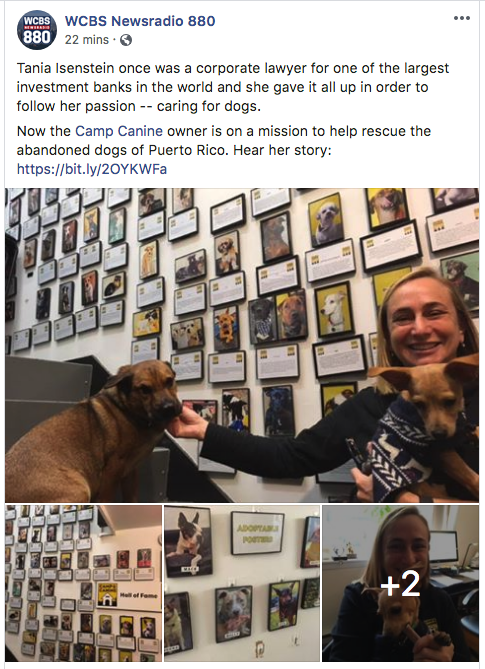485x669 pixels.
Task: Show the +2 additional photos
Action: click(401, 583)
